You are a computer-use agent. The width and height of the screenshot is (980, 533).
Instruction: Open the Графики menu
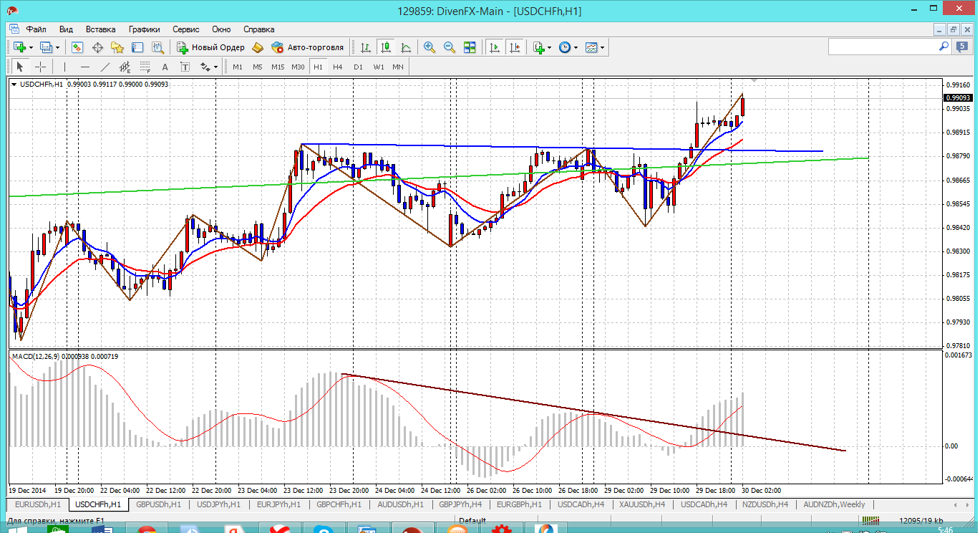[144, 29]
